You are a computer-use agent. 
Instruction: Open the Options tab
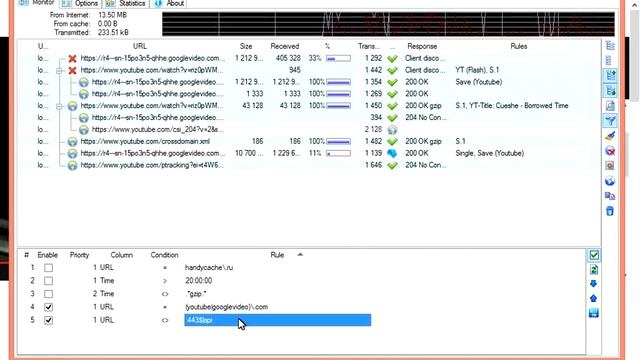pyautogui.click(x=81, y=4)
